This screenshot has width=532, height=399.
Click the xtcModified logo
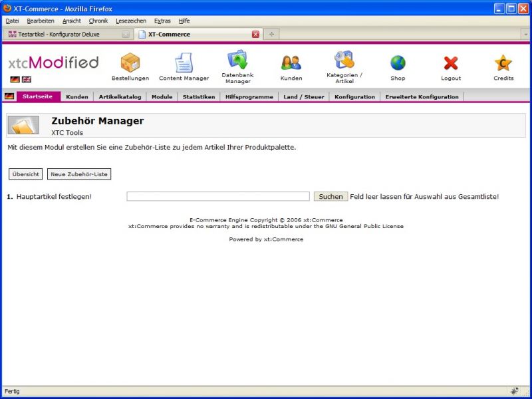(54, 63)
